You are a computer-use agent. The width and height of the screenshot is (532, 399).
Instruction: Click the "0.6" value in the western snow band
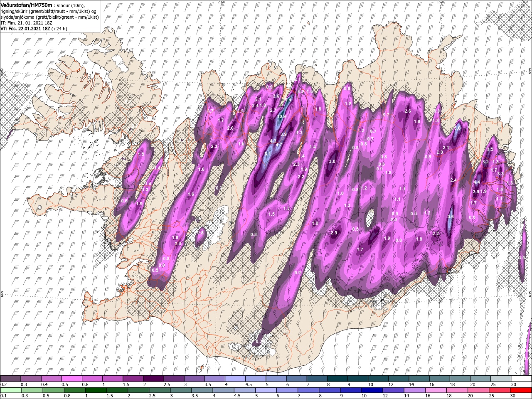coord(124,201)
